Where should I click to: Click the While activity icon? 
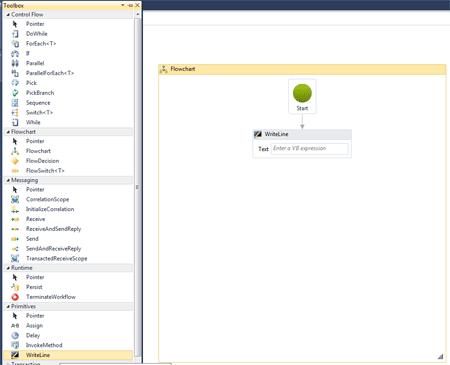click(x=15, y=122)
